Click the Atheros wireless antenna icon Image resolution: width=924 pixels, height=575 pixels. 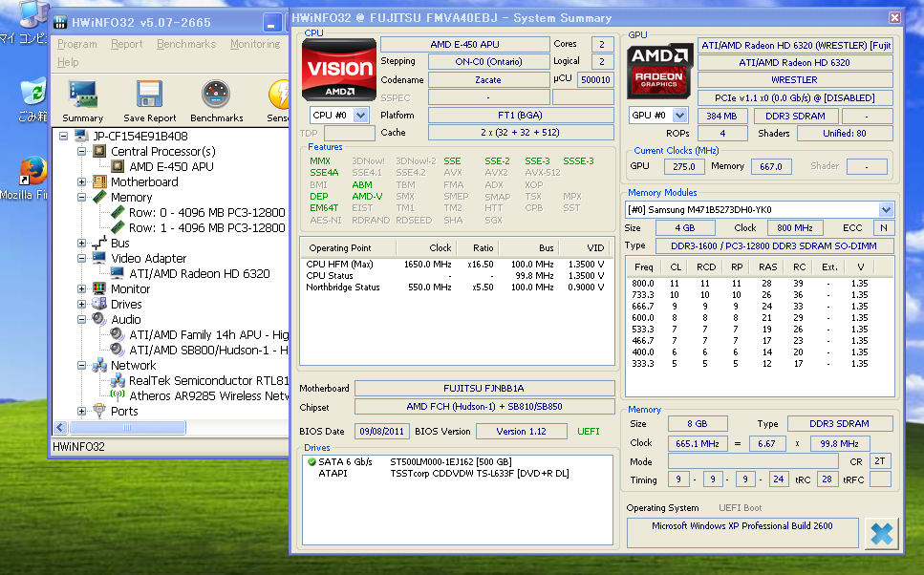[118, 395]
